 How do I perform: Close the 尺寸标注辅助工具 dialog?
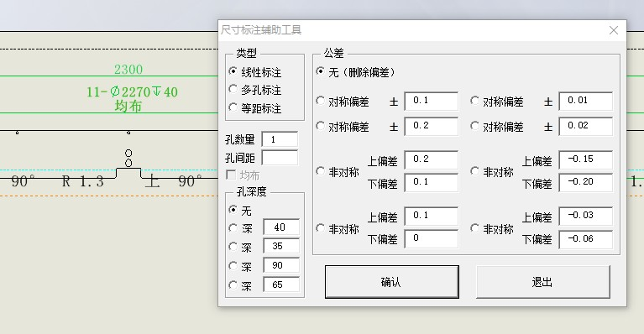[614, 30]
